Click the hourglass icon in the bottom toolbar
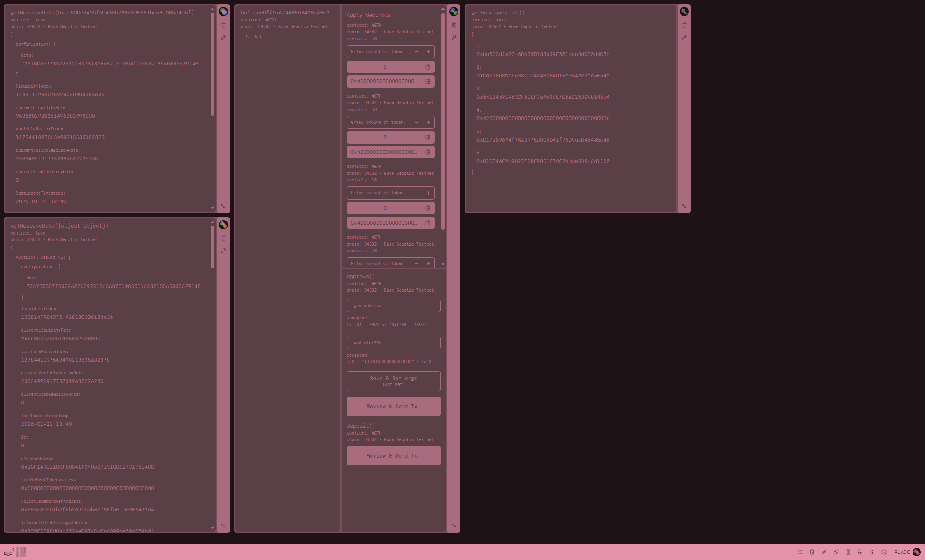The height and width of the screenshot is (560, 925). 848,552
